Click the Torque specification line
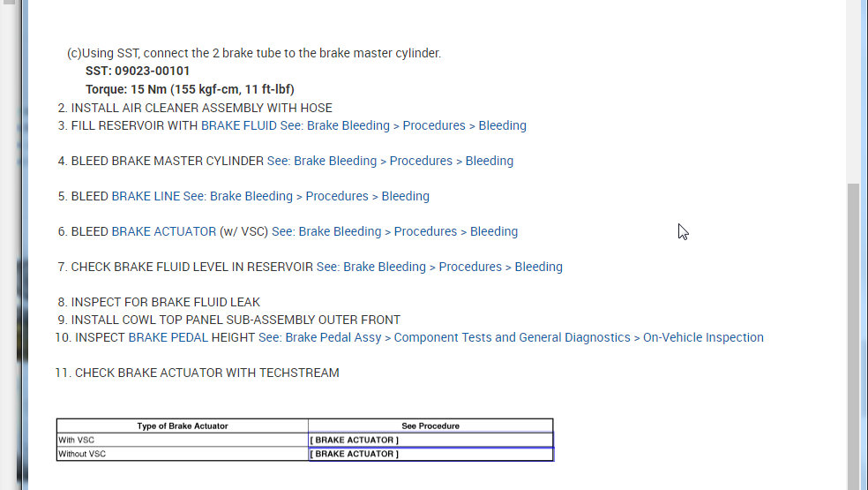The width and height of the screenshot is (868, 490). click(190, 89)
